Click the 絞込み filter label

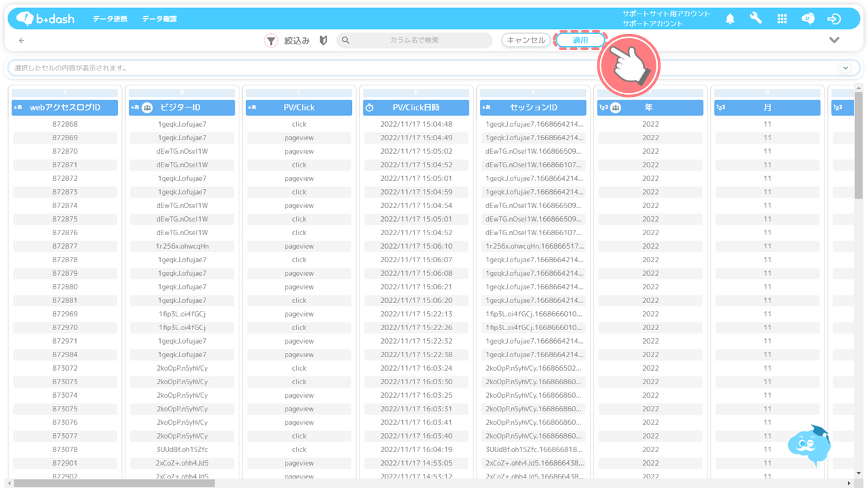click(297, 41)
